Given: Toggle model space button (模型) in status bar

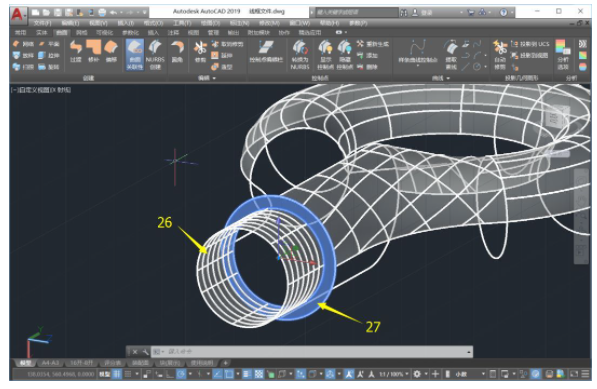Looking at the screenshot, I should [104, 375].
